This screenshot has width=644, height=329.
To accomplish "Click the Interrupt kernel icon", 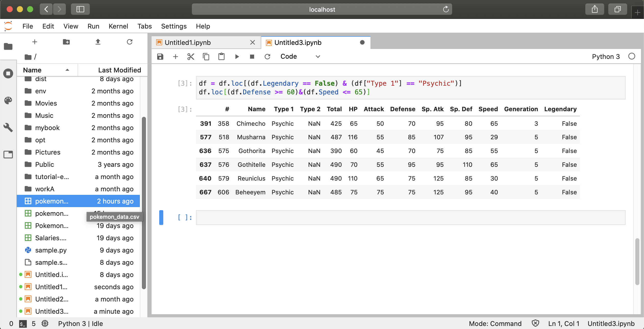I will point(252,56).
